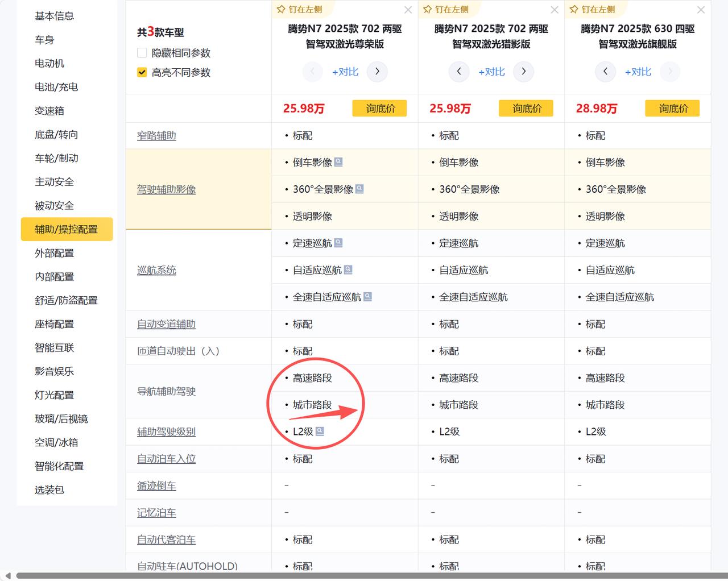The image size is (728, 581).
Task: Click the next arrow under 智驾双激光猎影版
Action: point(524,72)
